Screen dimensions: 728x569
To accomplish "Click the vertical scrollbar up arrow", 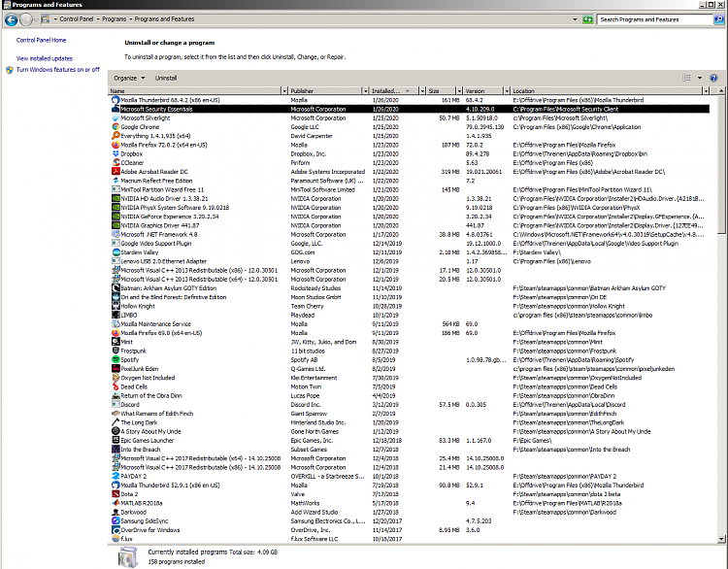I will click(x=721, y=91).
